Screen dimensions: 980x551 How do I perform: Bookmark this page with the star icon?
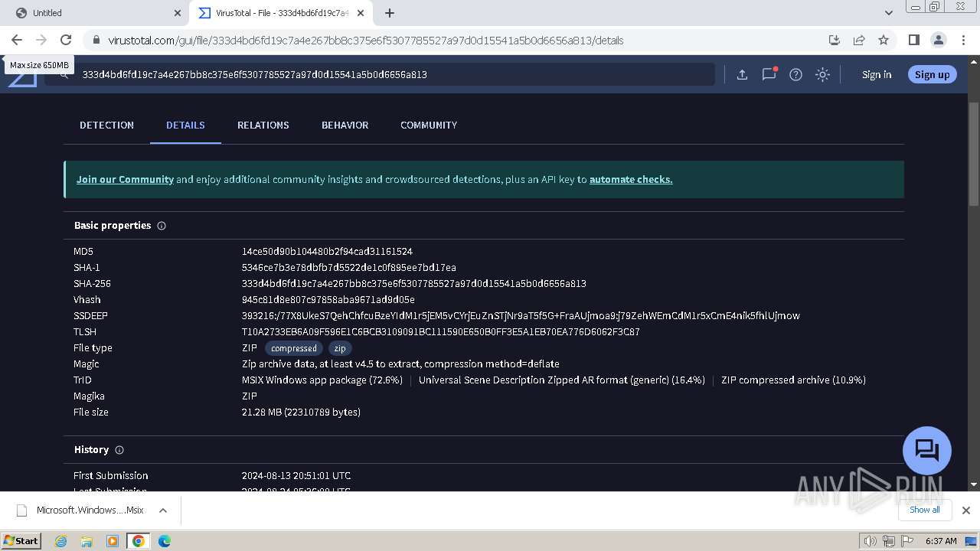coord(884,40)
